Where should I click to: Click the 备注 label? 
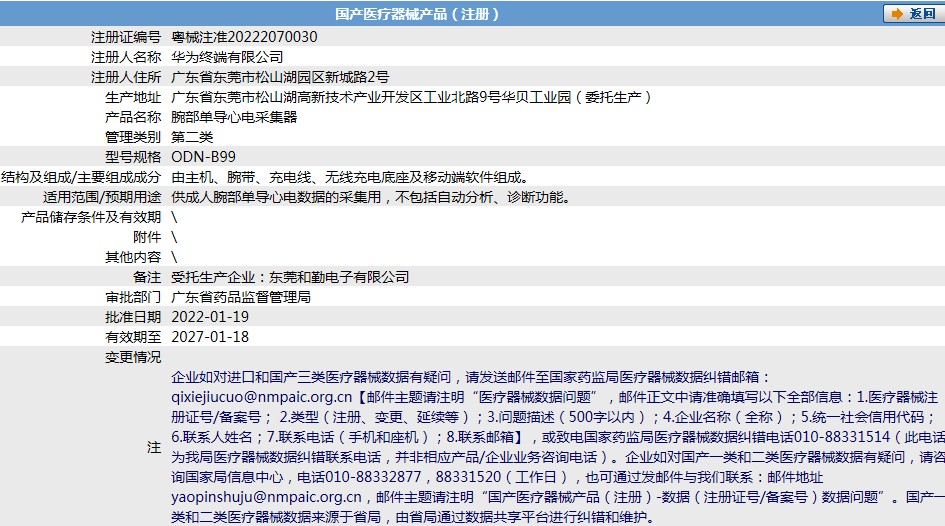147,277
